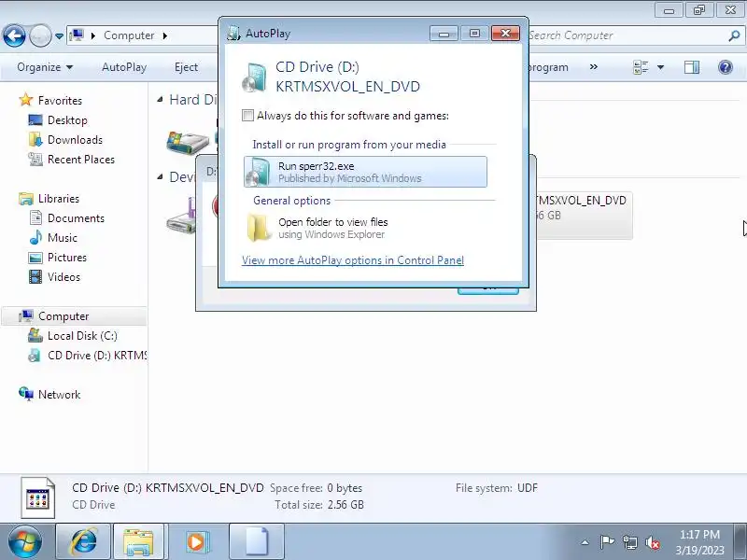Open Recent Places in Favorites
747x560 pixels.
pyautogui.click(x=81, y=159)
